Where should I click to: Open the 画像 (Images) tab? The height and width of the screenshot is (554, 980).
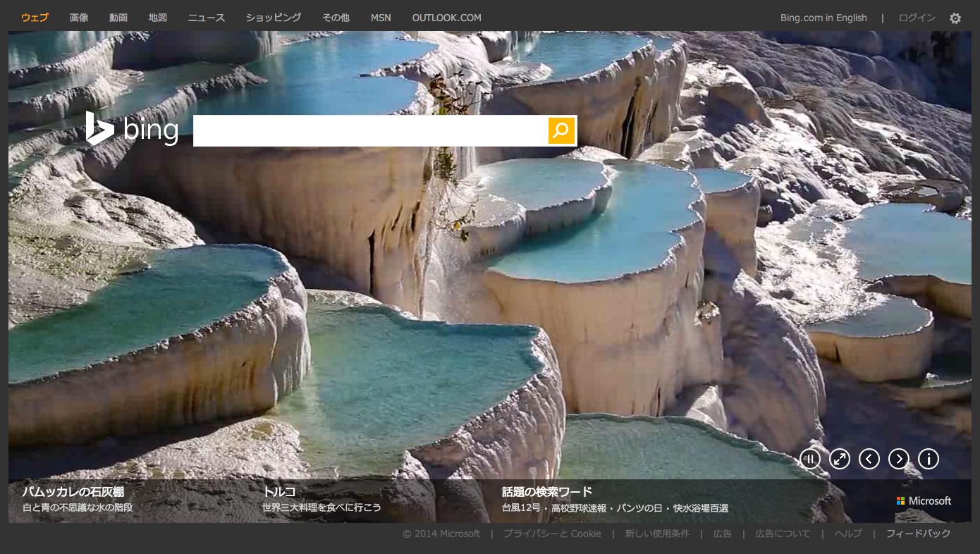click(x=79, y=18)
